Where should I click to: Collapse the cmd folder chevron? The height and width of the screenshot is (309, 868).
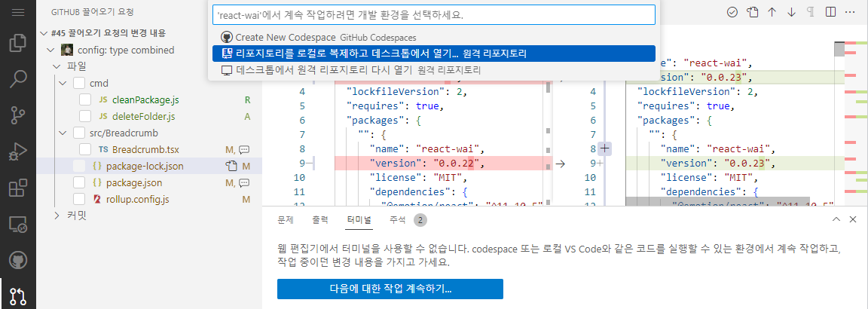(x=62, y=83)
